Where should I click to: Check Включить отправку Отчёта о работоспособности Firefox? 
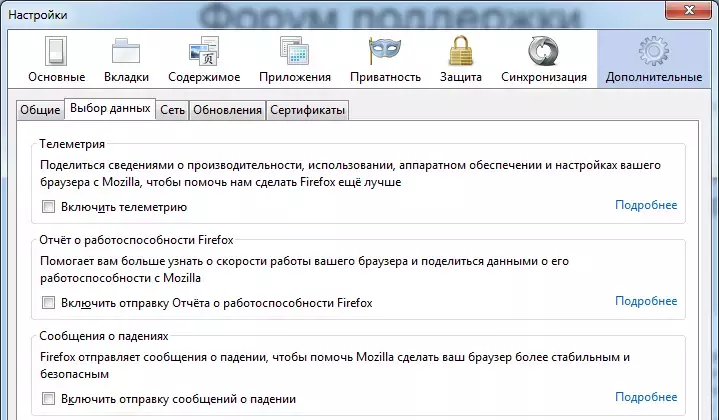48,303
